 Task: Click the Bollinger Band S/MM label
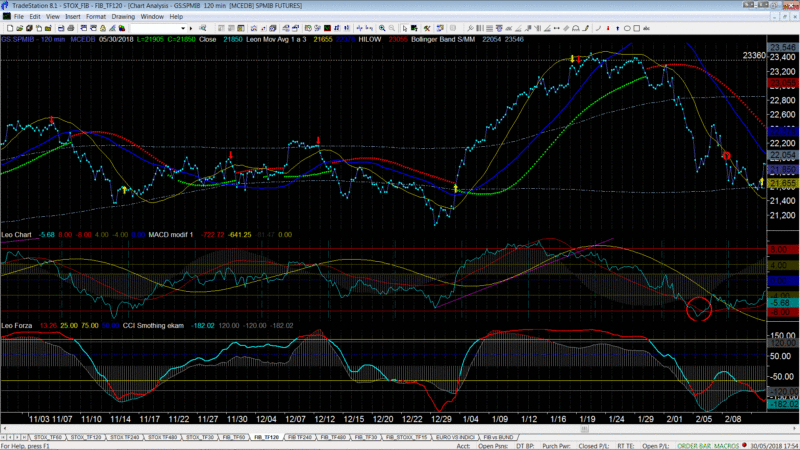[x=443, y=39]
